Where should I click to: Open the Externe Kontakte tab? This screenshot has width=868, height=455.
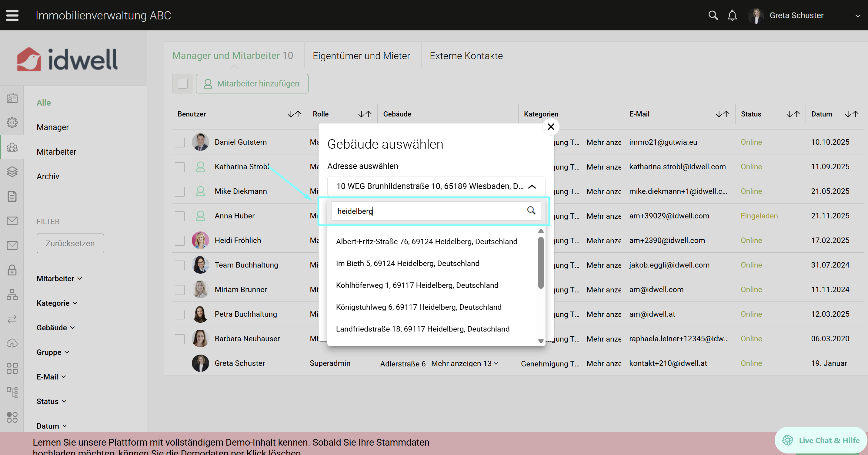(x=466, y=56)
